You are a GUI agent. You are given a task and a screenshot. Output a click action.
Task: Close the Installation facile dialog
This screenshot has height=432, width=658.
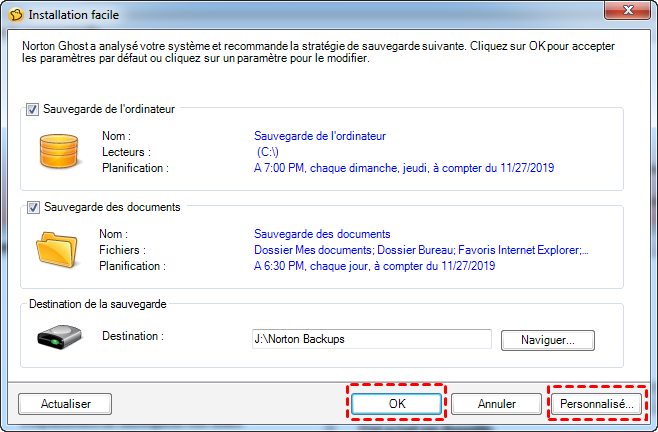627,10
